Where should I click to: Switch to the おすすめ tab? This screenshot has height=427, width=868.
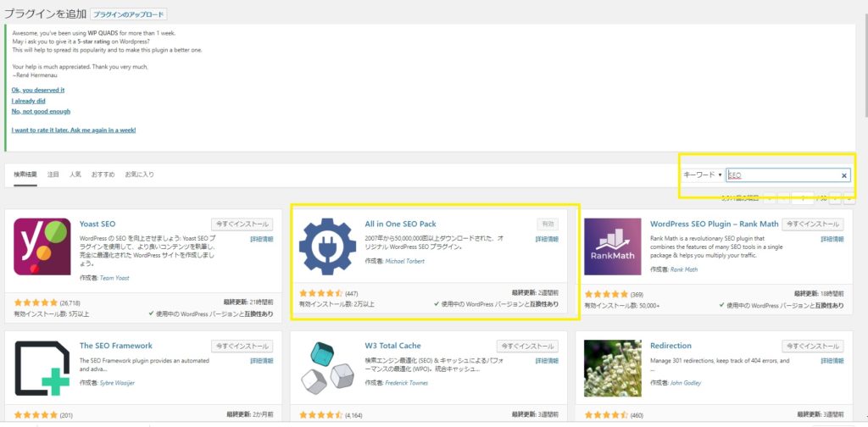click(103, 175)
